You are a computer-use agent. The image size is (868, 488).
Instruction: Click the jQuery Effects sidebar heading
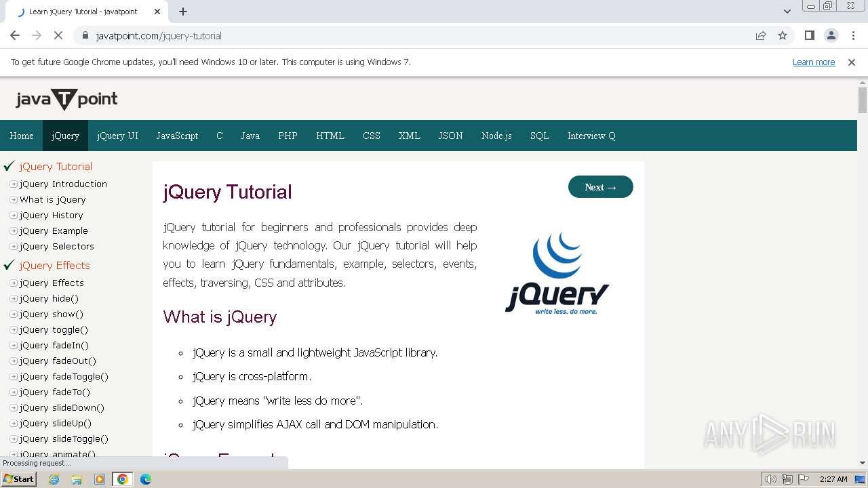(54, 265)
